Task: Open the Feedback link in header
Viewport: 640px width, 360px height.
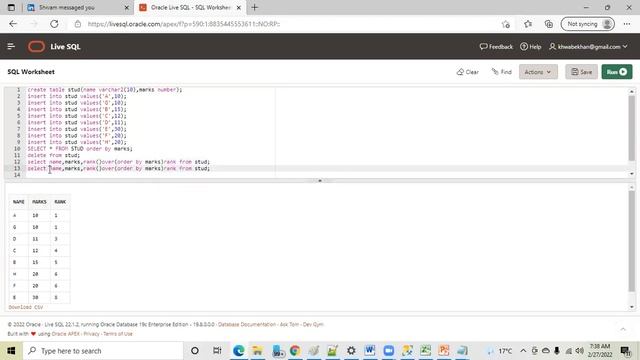Action: pyautogui.click(x=496, y=47)
